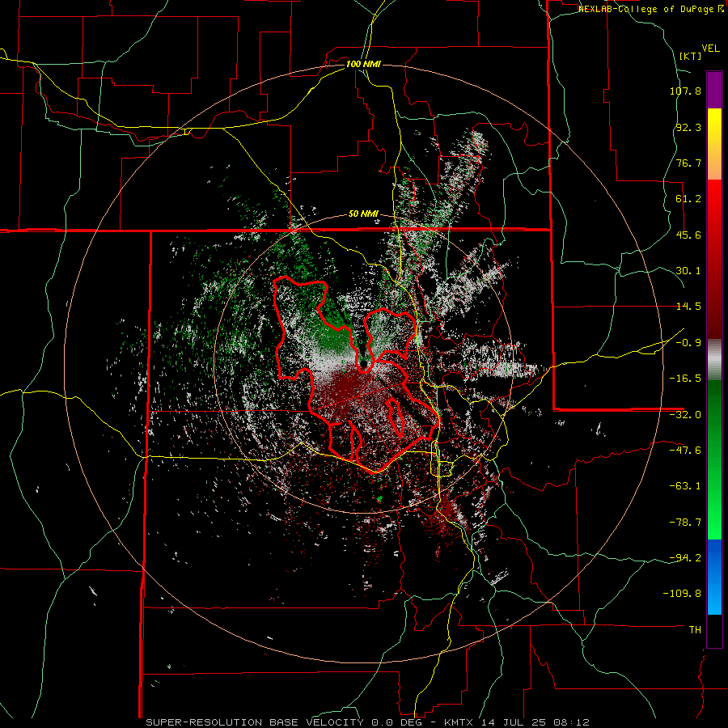Click the 61.2 value on velocity scale
728x728 pixels.
[688, 199]
